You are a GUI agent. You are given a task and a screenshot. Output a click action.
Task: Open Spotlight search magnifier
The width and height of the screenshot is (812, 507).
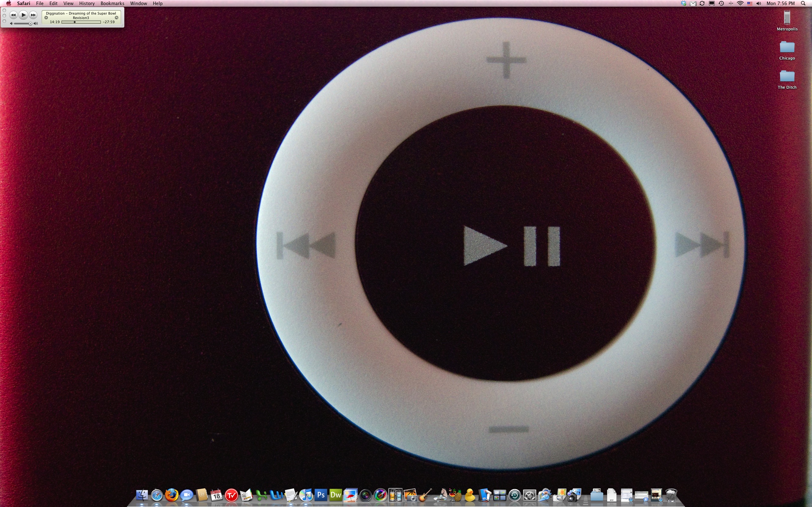tap(803, 3)
